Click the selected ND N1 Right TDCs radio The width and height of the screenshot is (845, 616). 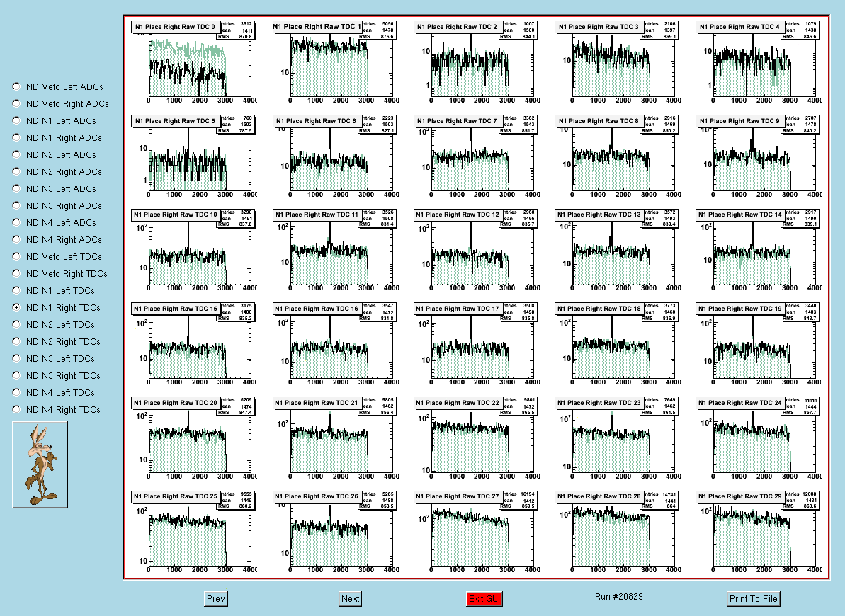coord(16,307)
